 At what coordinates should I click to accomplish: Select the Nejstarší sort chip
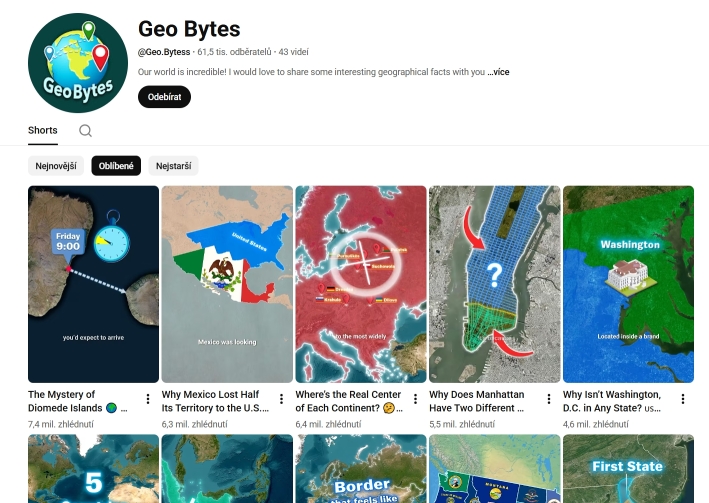(x=174, y=166)
